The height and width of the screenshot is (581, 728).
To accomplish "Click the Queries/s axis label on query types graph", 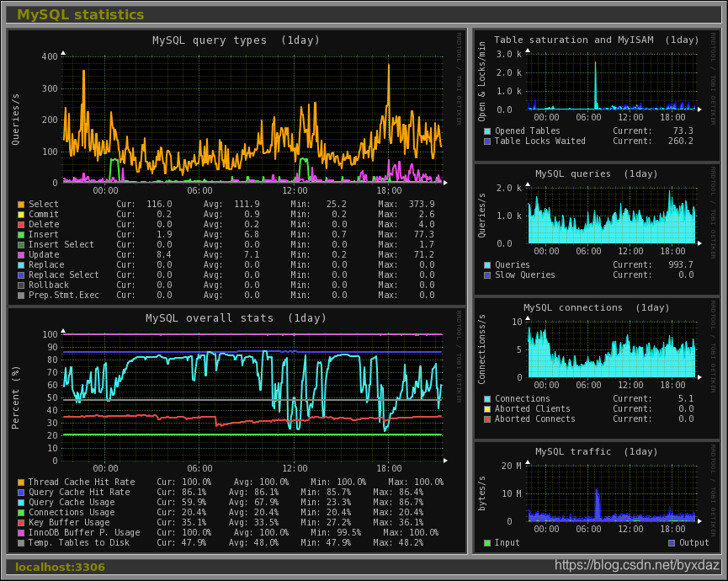I will pyautogui.click(x=16, y=120).
